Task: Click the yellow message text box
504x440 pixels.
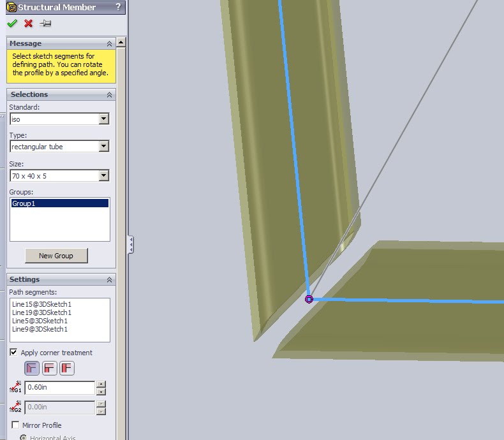Action: [x=61, y=66]
